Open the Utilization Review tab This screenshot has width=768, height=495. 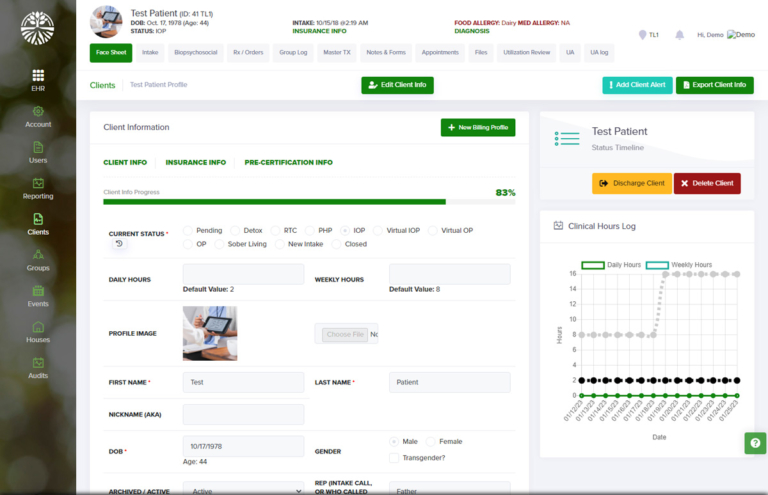click(x=527, y=52)
